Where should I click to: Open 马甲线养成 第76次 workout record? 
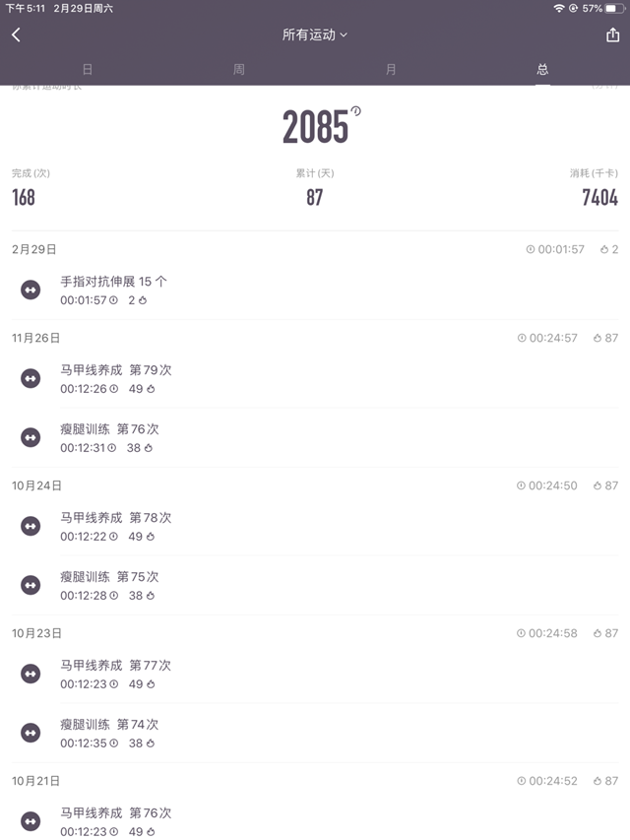click(x=115, y=821)
